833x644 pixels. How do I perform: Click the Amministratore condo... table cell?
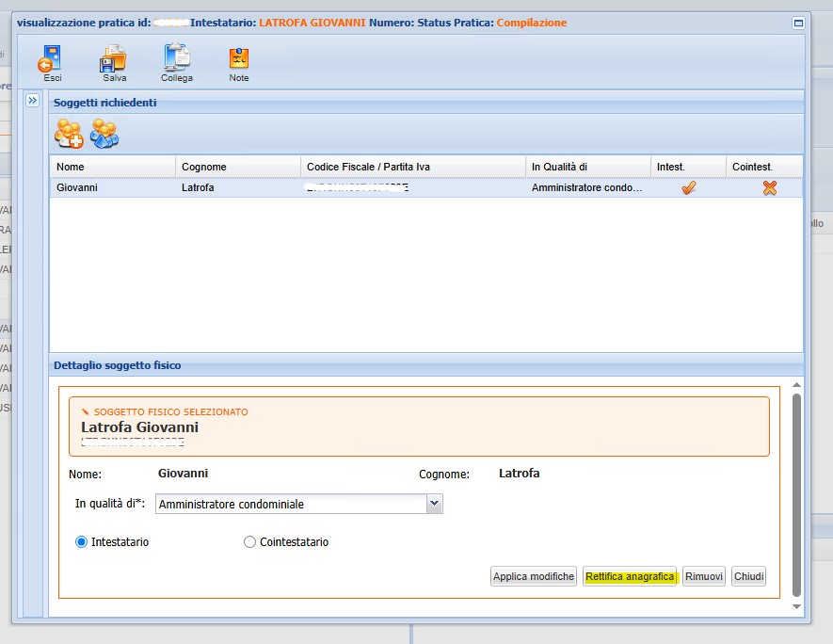pos(588,187)
